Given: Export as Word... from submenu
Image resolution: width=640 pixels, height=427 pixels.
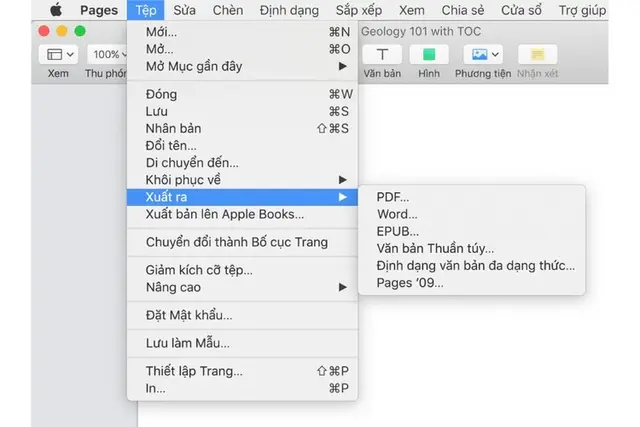Looking at the screenshot, I should tap(471, 214).
